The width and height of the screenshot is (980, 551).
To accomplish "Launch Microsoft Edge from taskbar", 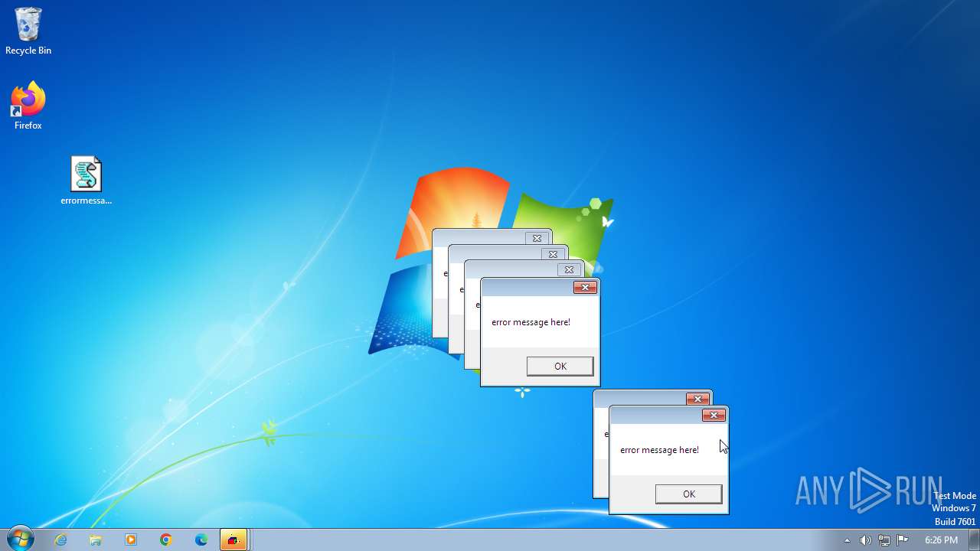I will [201, 540].
